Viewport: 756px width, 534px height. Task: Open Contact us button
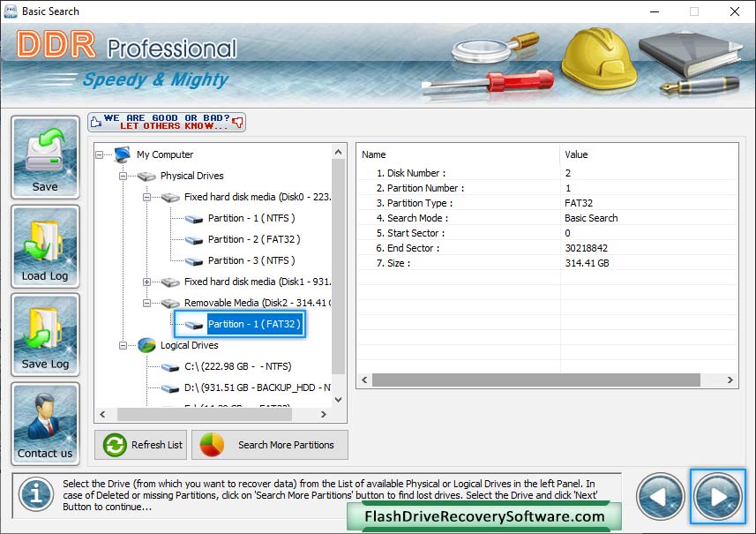click(45, 424)
